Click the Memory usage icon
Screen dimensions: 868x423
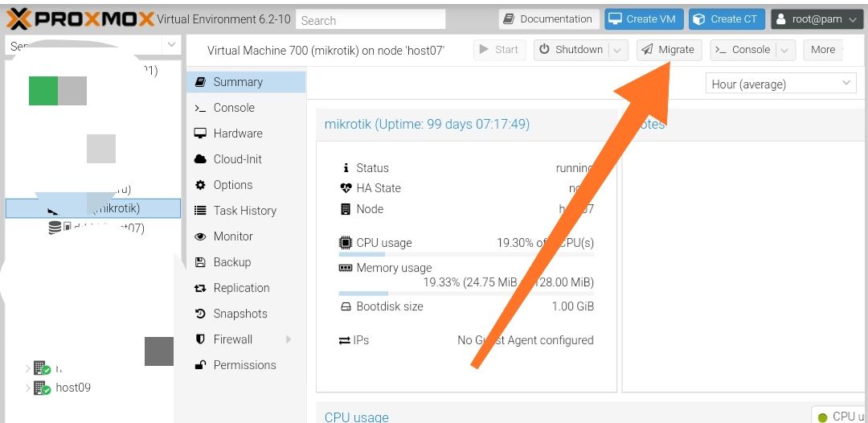(x=346, y=268)
